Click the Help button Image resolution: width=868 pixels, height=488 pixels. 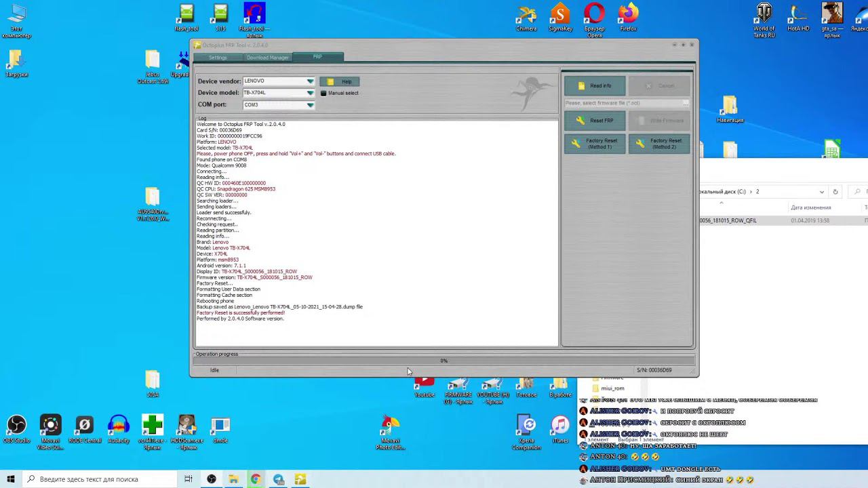click(340, 81)
